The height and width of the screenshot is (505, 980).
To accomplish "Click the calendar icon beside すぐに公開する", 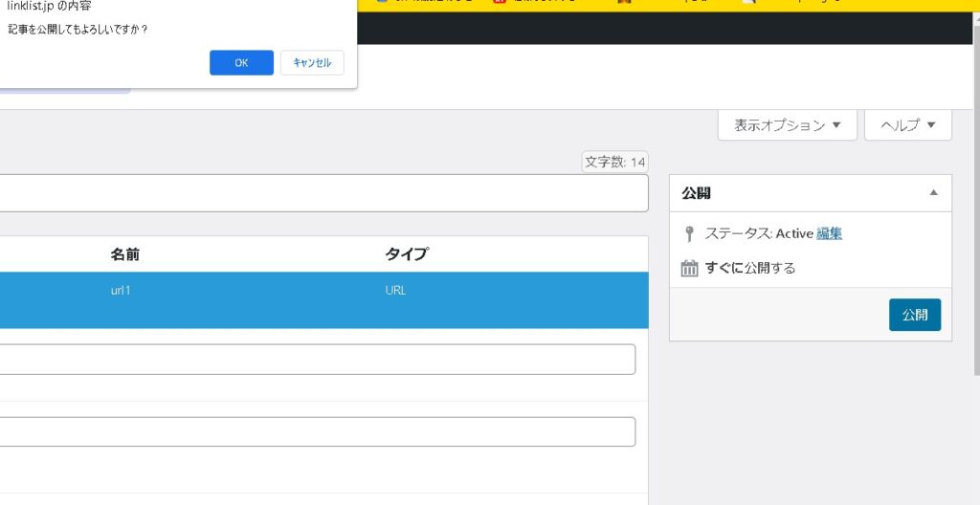I will [x=689, y=268].
